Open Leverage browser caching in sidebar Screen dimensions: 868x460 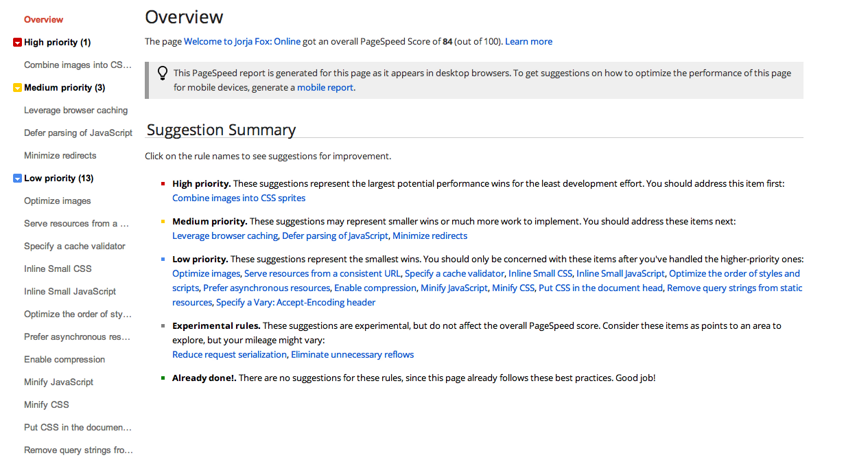(x=75, y=111)
